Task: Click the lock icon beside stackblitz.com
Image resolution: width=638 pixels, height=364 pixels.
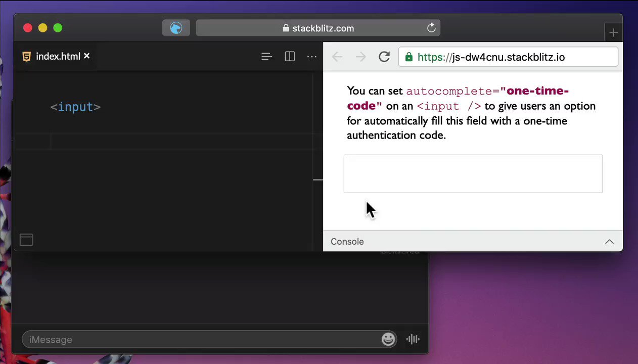Action: pos(286,28)
